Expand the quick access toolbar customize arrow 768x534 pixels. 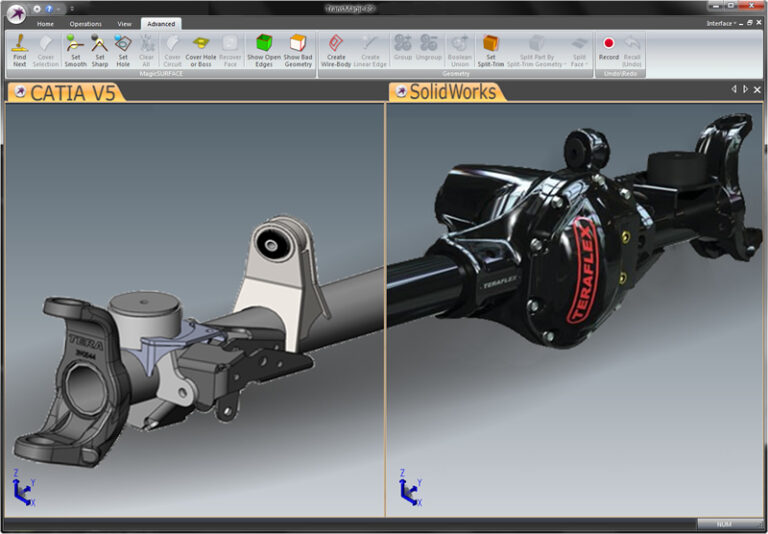pyautogui.click(x=71, y=8)
